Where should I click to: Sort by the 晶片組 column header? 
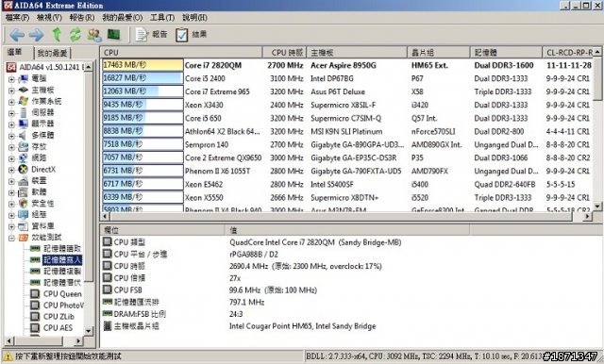(x=439, y=52)
